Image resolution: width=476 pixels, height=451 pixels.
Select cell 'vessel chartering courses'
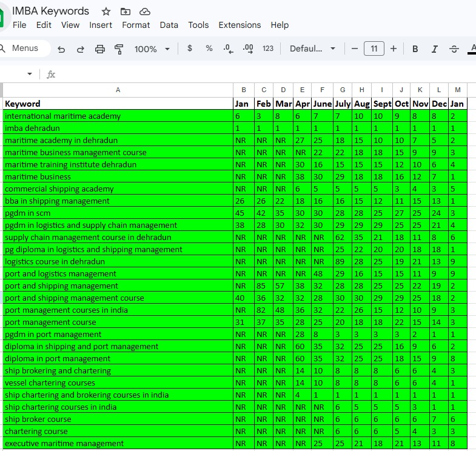[x=118, y=383]
